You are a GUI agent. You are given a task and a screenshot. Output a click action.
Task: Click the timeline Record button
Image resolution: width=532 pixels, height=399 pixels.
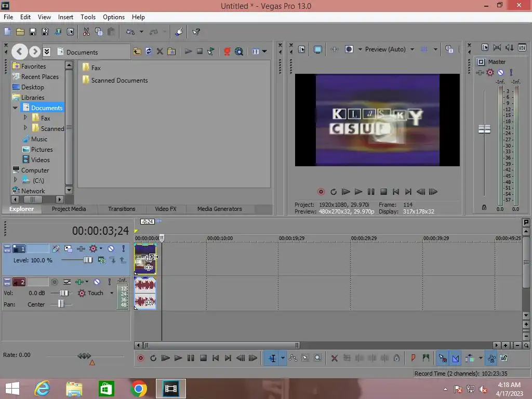(x=140, y=358)
